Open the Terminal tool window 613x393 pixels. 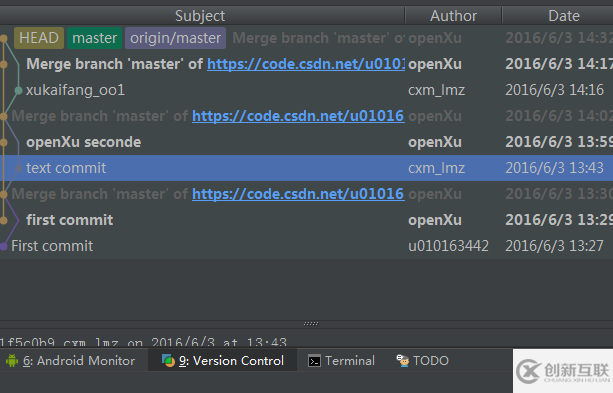pyautogui.click(x=341, y=361)
